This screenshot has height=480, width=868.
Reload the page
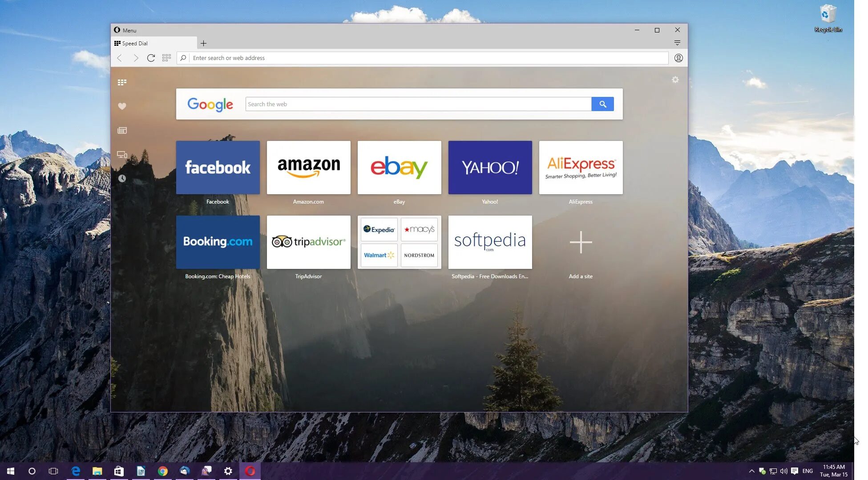pyautogui.click(x=151, y=58)
